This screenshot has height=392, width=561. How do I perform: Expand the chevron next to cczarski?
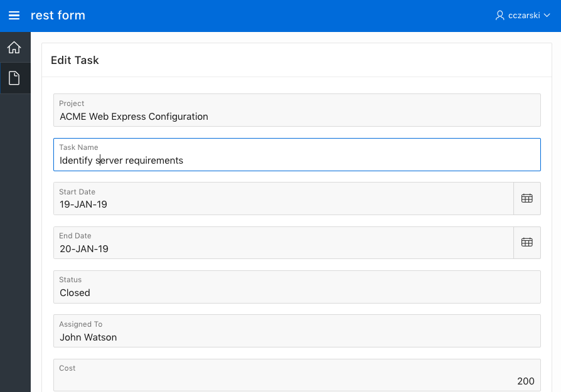(x=547, y=16)
